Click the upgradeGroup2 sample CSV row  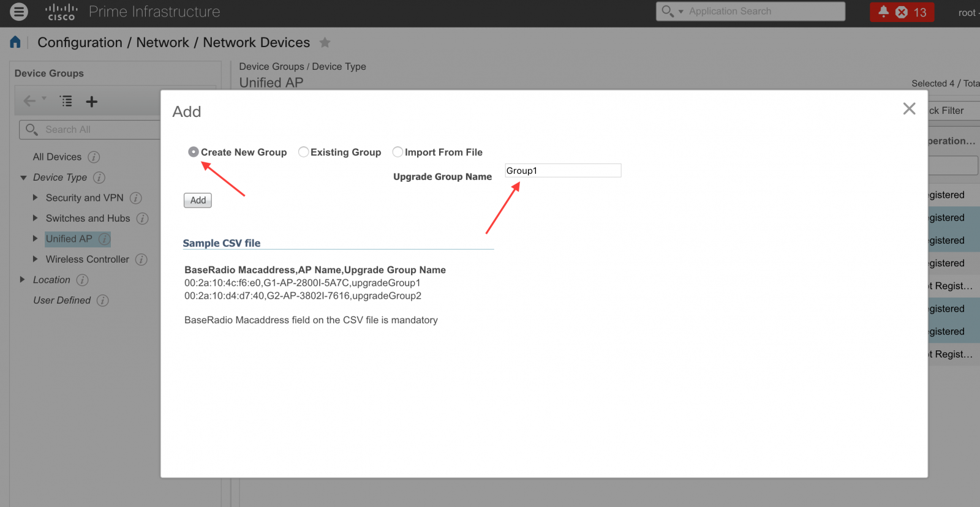[303, 296]
